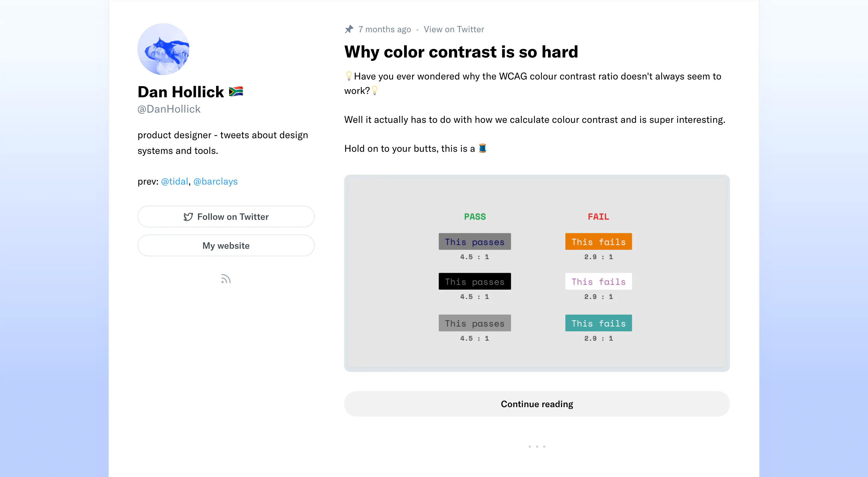Visit the @barclays mention link
Screen dimensions: 868x477
[215, 182]
